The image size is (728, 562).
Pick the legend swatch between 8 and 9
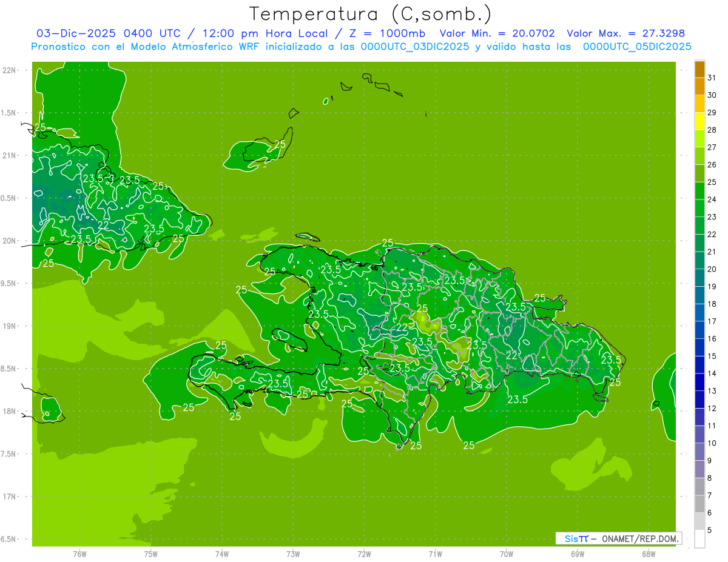point(699,469)
